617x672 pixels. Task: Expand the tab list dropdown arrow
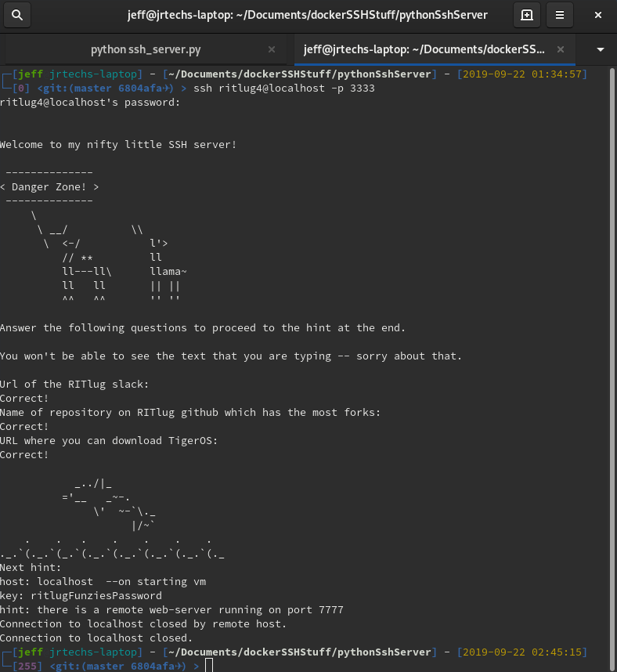pos(601,49)
